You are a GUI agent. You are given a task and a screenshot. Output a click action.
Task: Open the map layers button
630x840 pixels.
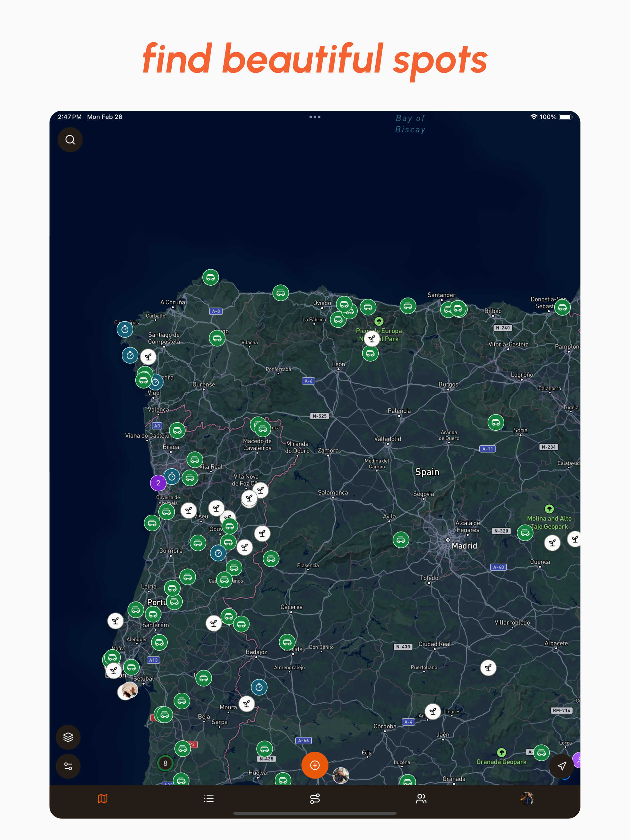(68, 737)
